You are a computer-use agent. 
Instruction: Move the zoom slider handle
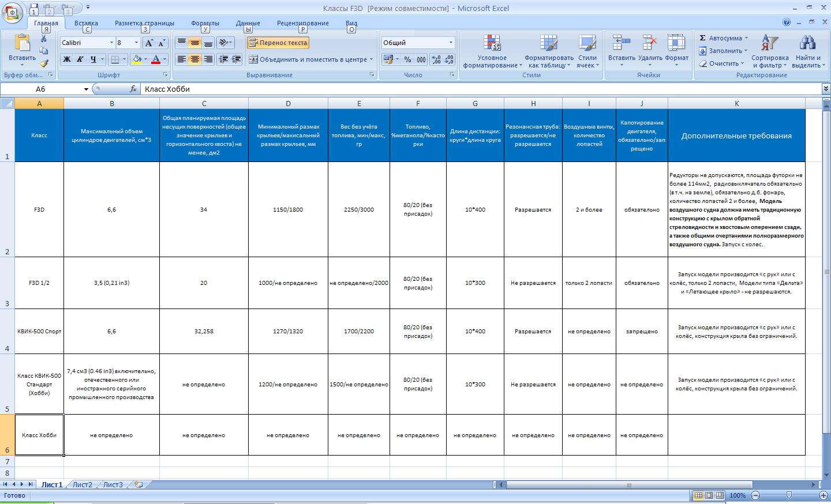[x=789, y=495]
